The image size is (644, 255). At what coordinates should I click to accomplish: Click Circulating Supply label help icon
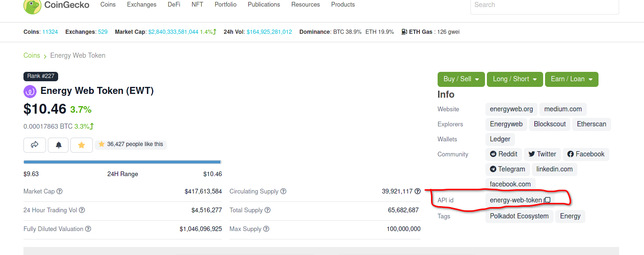pyautogui.click(x=283, y=191)
